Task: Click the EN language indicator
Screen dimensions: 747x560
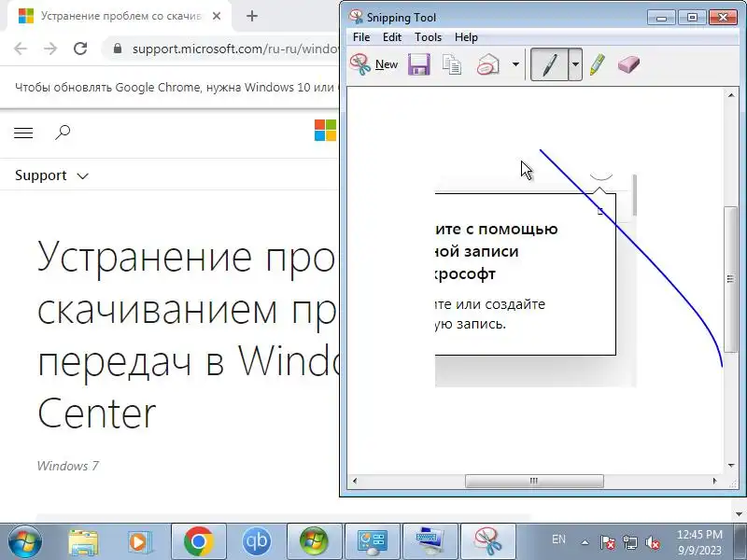Action: click(x=558, y=539)
